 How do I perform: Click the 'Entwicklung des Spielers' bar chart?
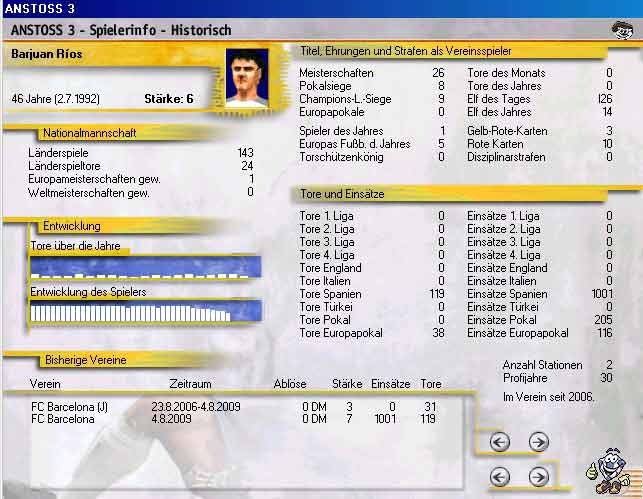tap(146, 311)
